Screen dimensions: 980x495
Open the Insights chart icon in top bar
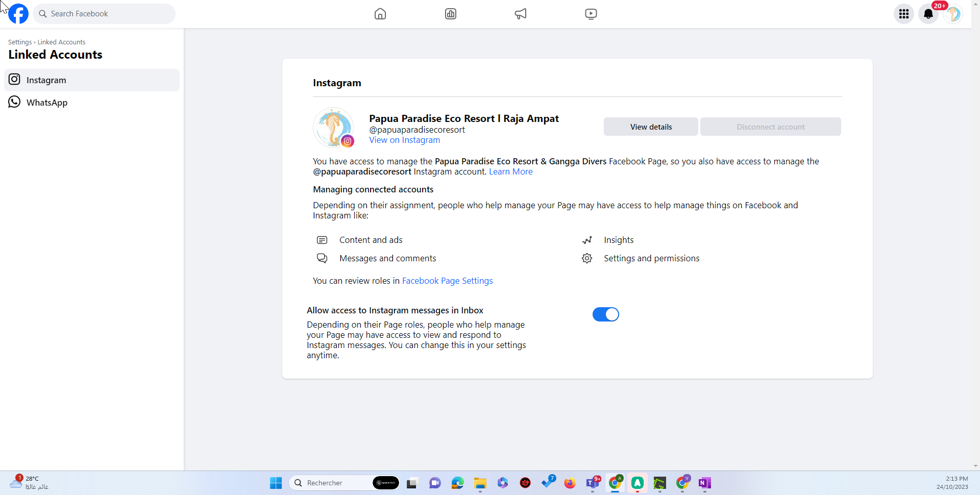point(451,14)
